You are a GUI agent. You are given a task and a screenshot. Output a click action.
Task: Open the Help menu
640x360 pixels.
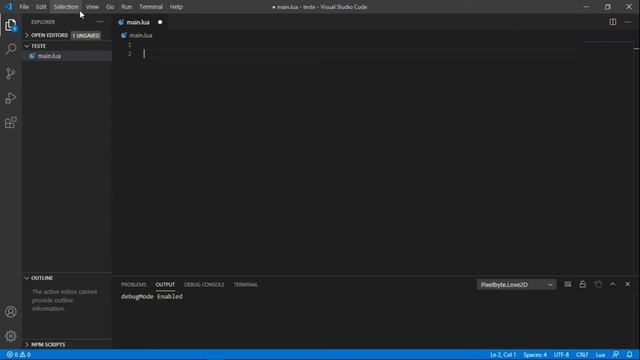pyautogui.click(x=176, y=7)
